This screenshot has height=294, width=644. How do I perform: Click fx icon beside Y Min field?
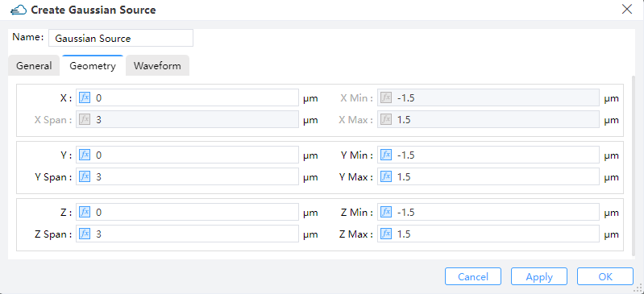386,155
